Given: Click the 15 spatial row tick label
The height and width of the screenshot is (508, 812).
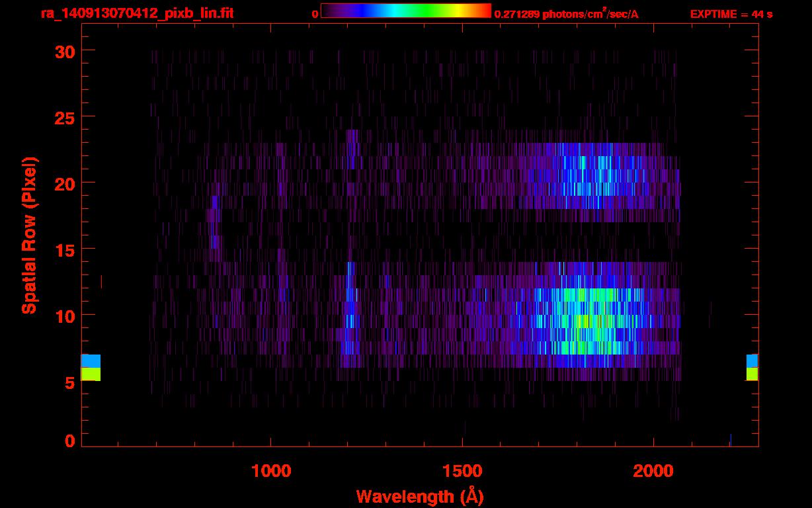Looking at the screenshot, I should click(x=64, y=249).
